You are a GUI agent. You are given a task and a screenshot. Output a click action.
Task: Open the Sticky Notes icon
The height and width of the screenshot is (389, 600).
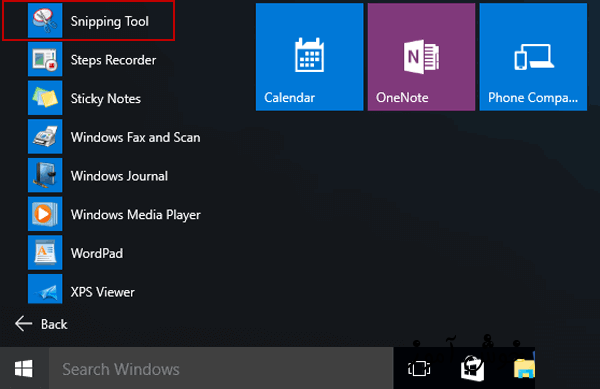(45, 98)
